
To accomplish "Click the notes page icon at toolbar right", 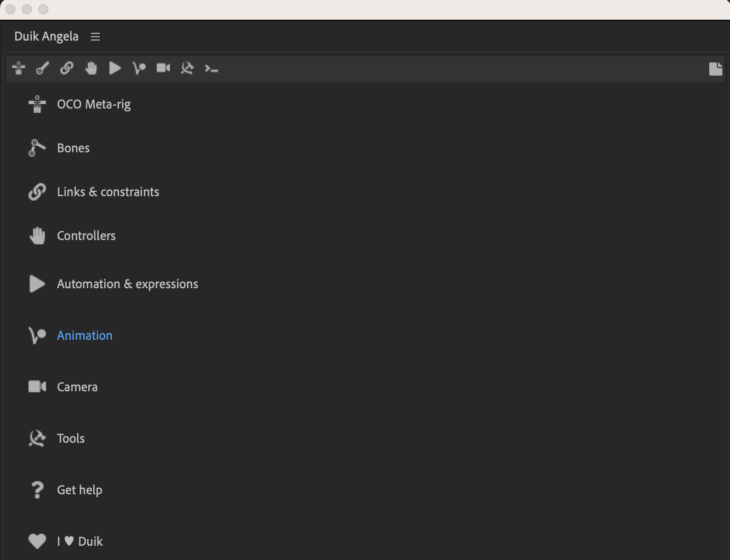I will pyautogui.click(x=716, y=68).
